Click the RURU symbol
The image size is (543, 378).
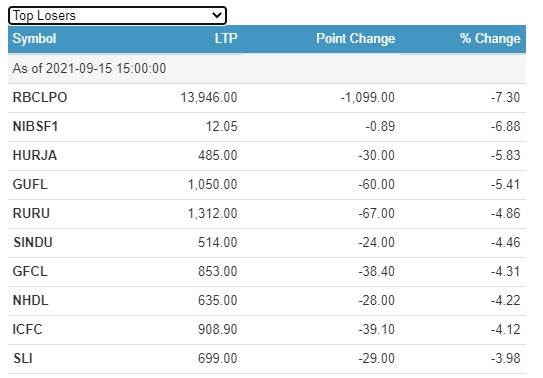[31, 214]
